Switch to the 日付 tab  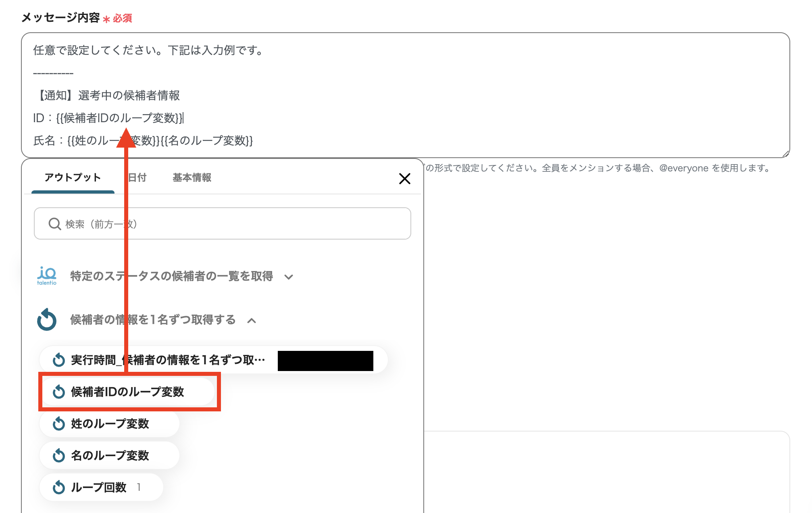click(x=137, y=177)
